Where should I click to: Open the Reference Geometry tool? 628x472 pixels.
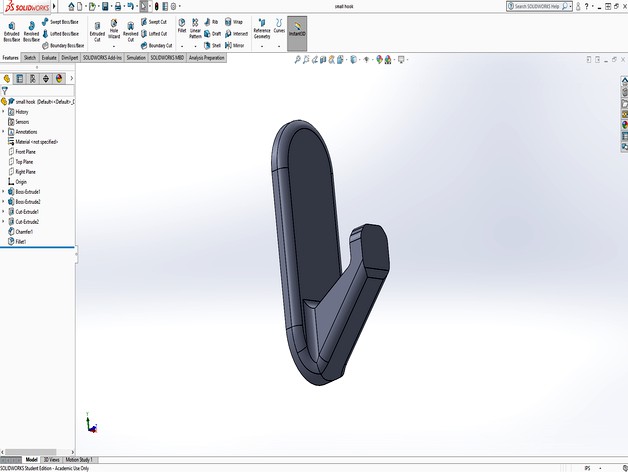point(262,30)
